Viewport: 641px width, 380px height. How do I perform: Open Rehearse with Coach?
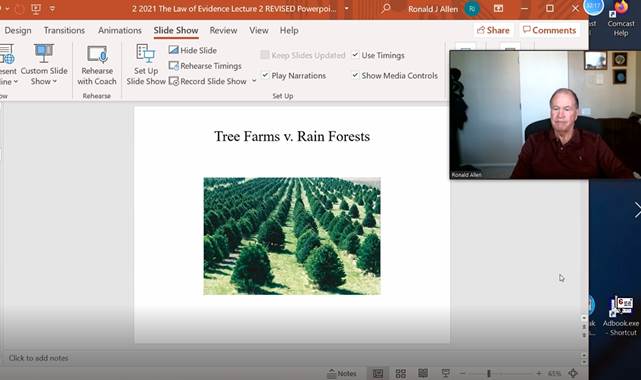tap(97, 65)
